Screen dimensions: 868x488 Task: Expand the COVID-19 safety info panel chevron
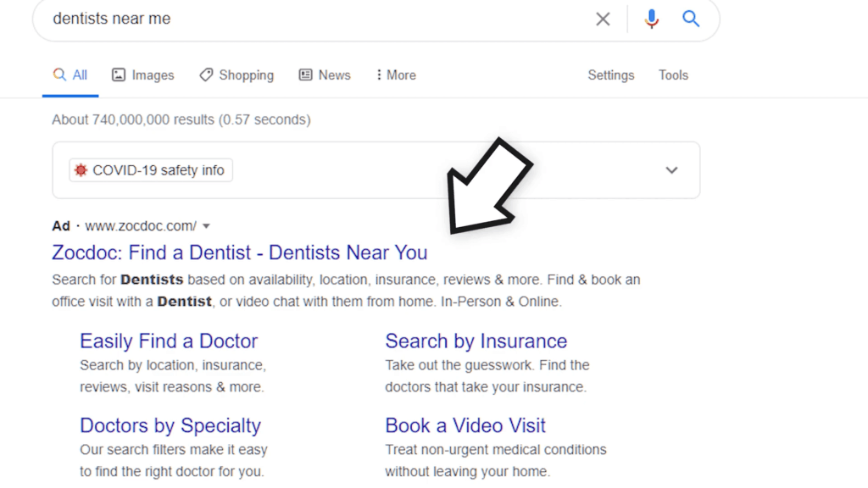pyautogui.click(x=671, y=170)
